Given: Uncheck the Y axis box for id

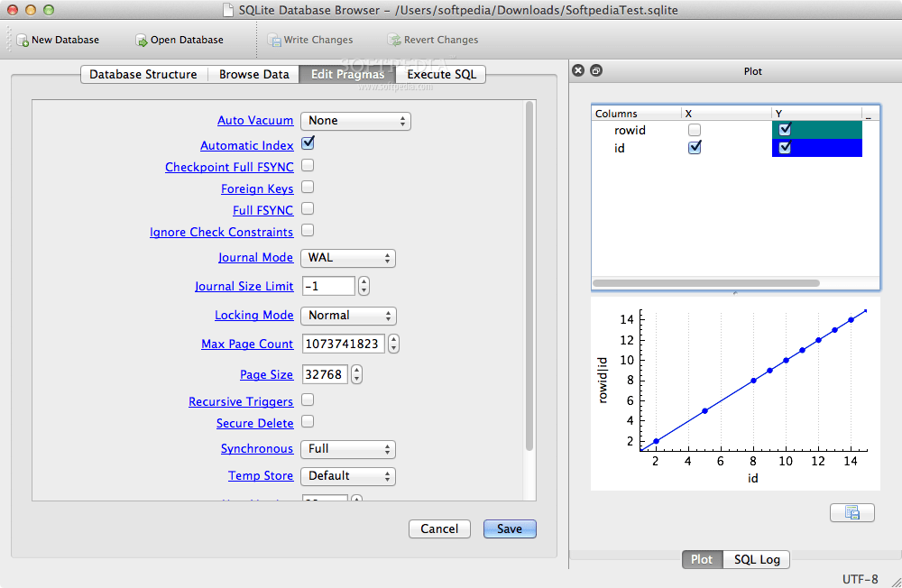Looking at the screenshot, I should [785, 148].
